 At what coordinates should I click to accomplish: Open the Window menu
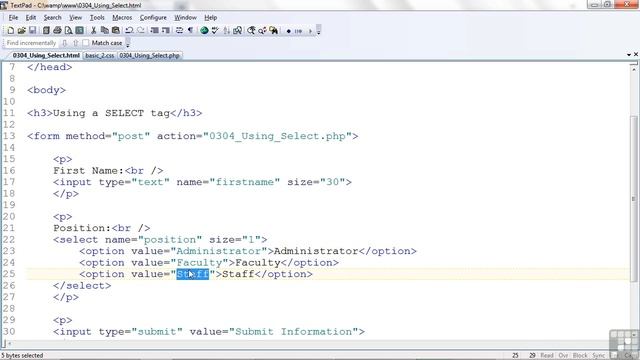click(185, 18)
